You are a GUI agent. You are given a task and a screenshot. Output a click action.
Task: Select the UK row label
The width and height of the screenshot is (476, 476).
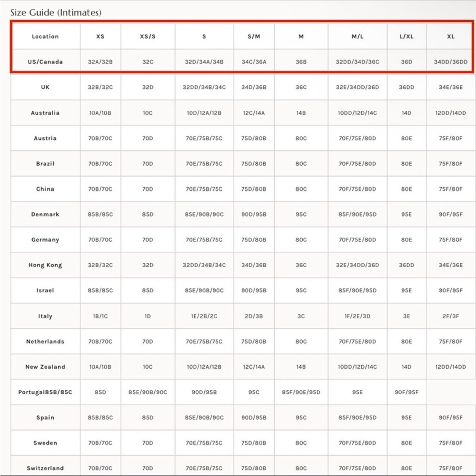coord(45,87)
